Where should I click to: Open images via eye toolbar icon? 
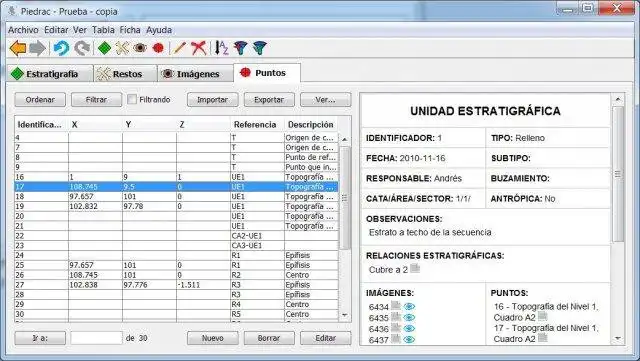coord(140,48)
